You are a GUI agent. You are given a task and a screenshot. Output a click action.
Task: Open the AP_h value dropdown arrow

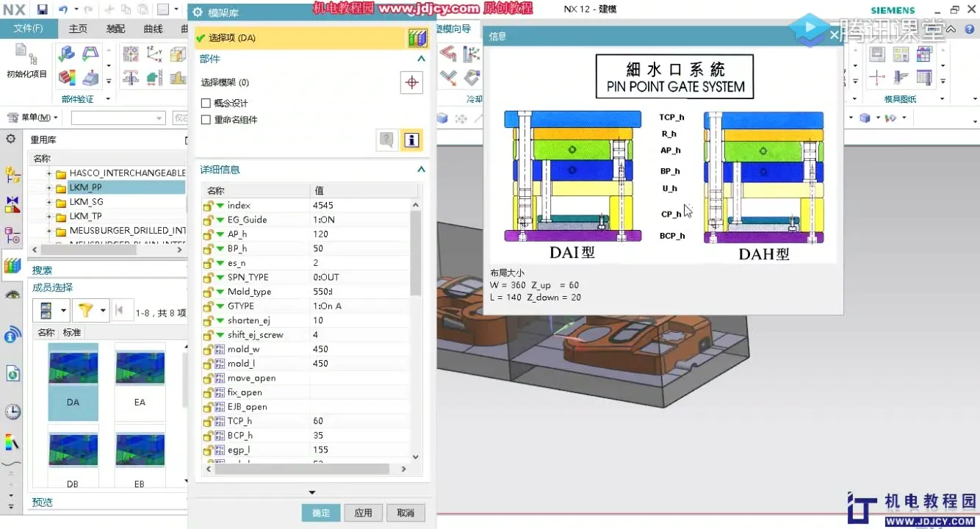point(222,234)
